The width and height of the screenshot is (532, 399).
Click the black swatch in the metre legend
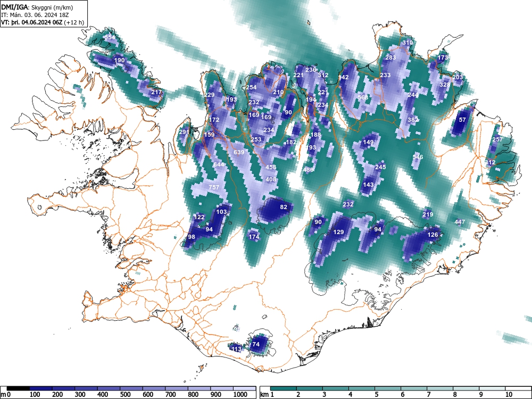tap(18, 388)
